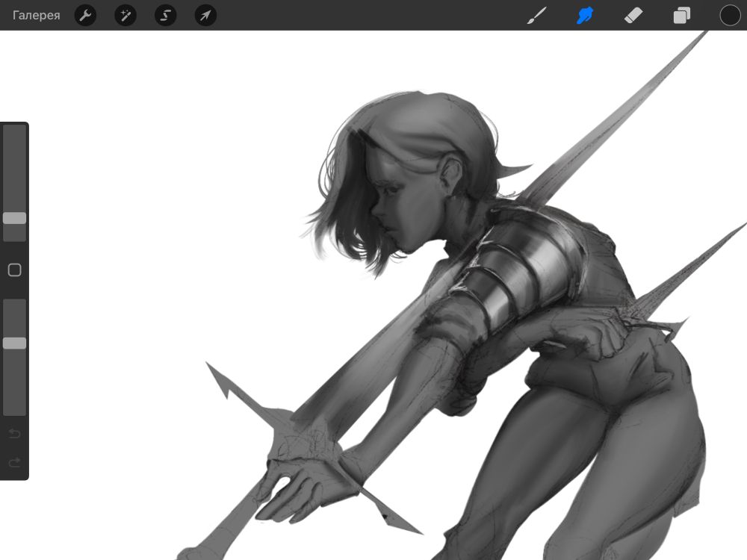Image resolution: width=747 pixels, height=560 pixels.
Task: Select the Smudge tool
Action: [585, 15]
